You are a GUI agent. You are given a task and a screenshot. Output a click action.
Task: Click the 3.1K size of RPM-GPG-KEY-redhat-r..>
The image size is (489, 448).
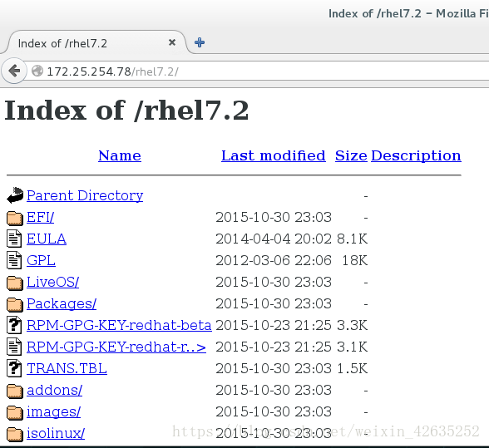pyautogui.click(x=352, y=347)
